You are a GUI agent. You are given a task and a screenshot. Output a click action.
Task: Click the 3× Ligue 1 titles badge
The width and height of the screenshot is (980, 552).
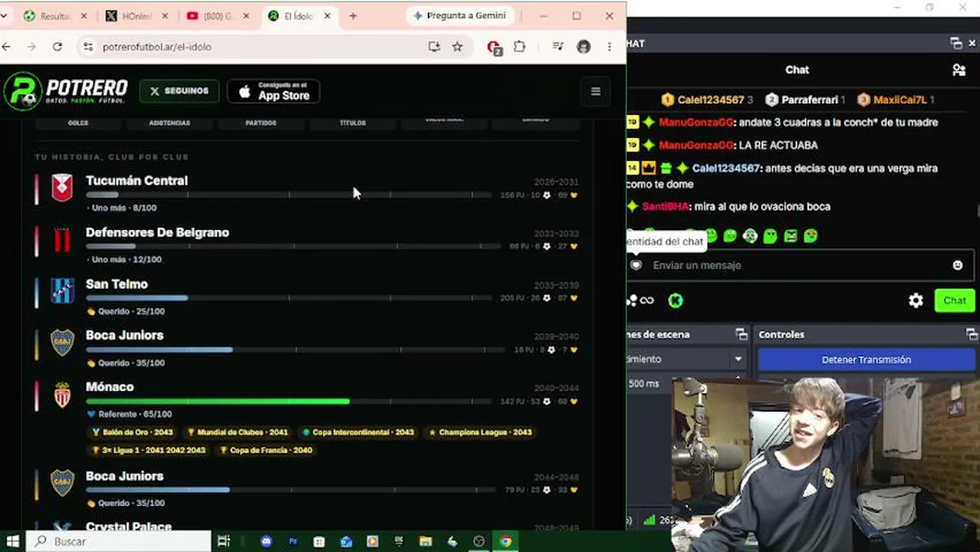click(x=149, y=450)
